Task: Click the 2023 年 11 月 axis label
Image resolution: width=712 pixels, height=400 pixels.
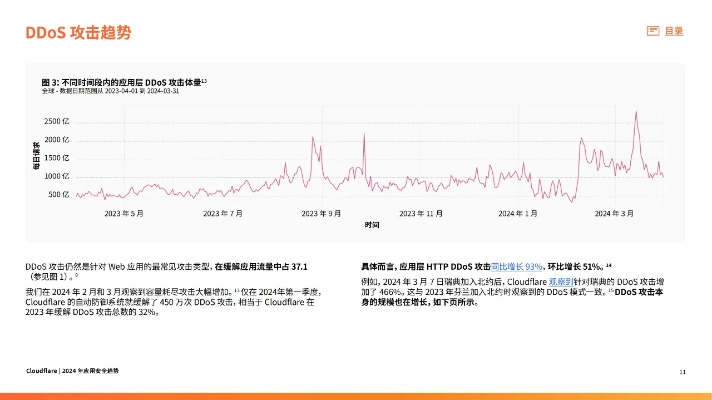Action: click(x=421, y=213)
